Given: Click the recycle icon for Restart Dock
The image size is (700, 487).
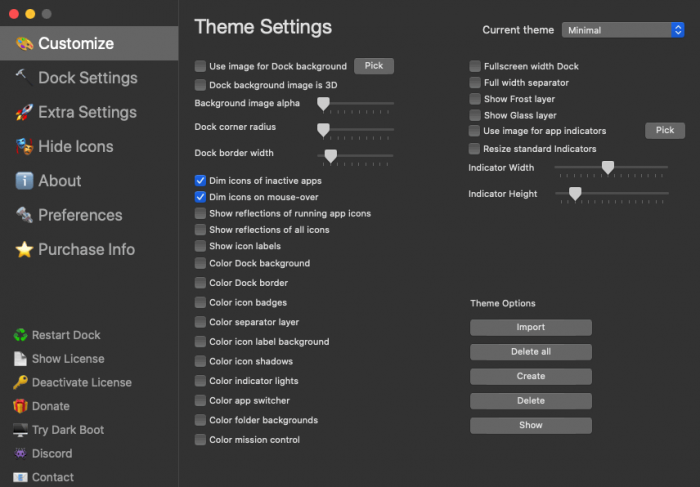Looking at the screenshot, I should pos(20,335).
